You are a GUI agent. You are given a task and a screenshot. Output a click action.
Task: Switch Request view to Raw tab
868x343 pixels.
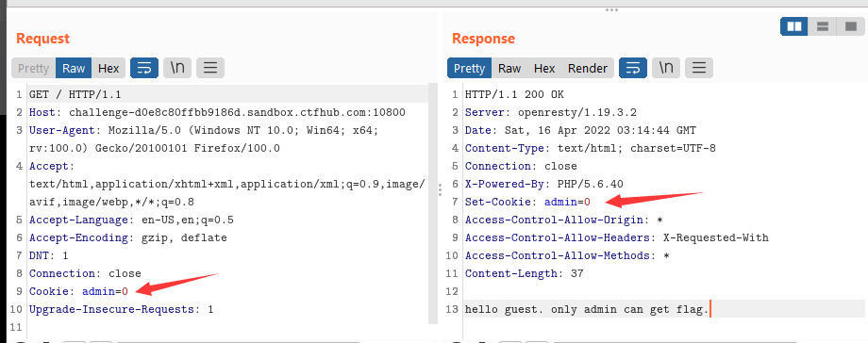74,68
